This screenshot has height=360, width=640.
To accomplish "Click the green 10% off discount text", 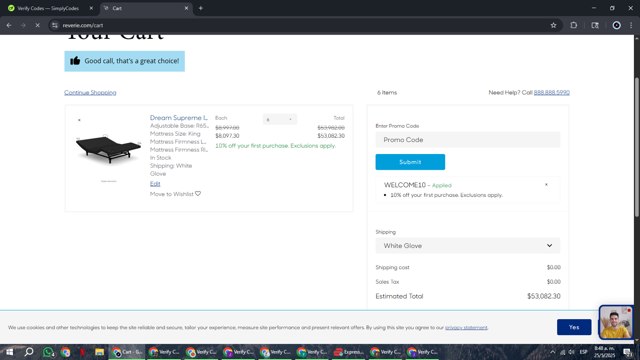I will [276, 146].
